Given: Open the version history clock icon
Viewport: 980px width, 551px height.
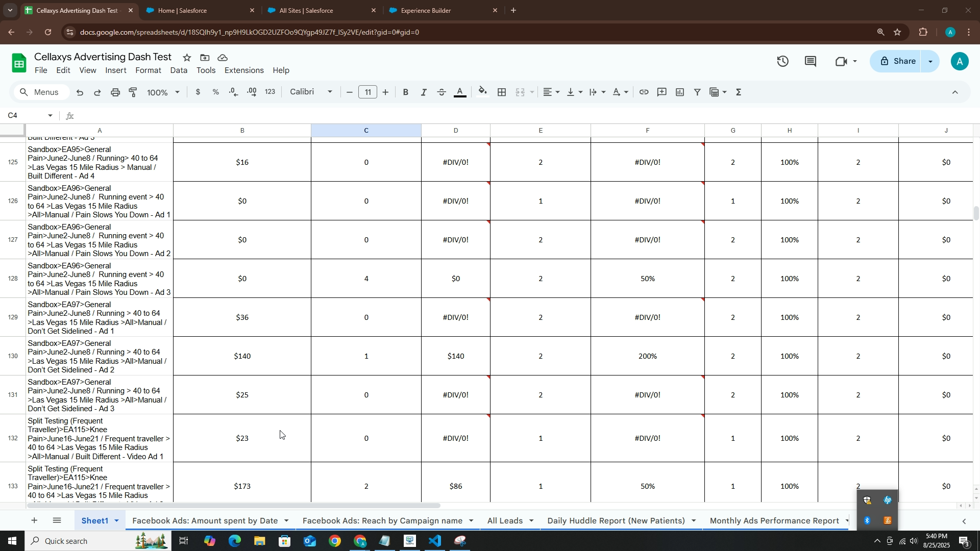Looking at the screenshot, I should (x=783, y=62).
